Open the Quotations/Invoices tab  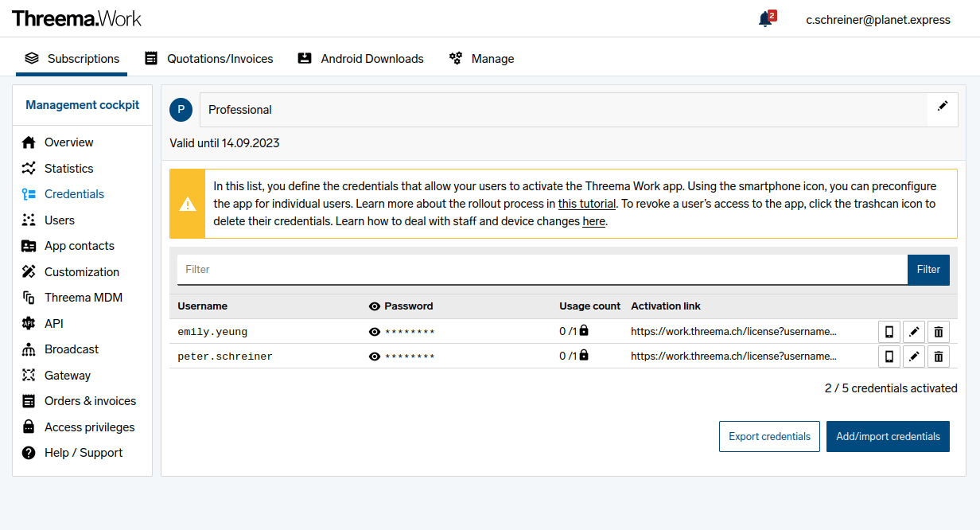point(208,59)
